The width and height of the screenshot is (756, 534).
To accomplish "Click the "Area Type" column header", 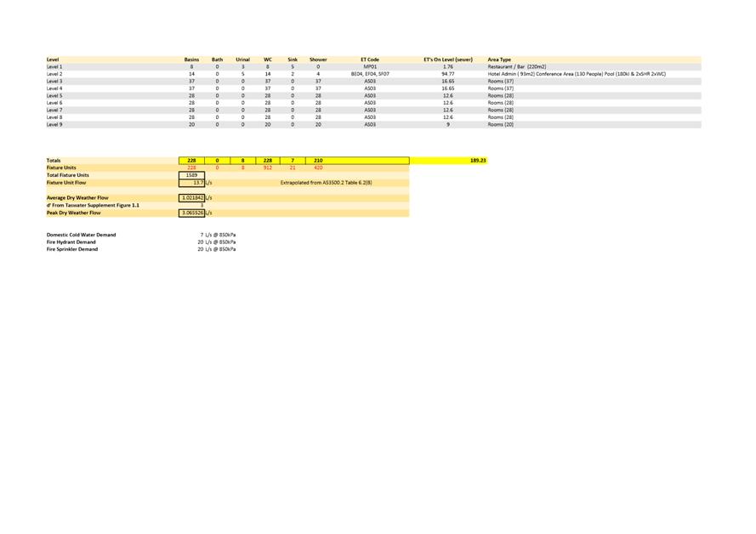I will (x=499, y=60).
